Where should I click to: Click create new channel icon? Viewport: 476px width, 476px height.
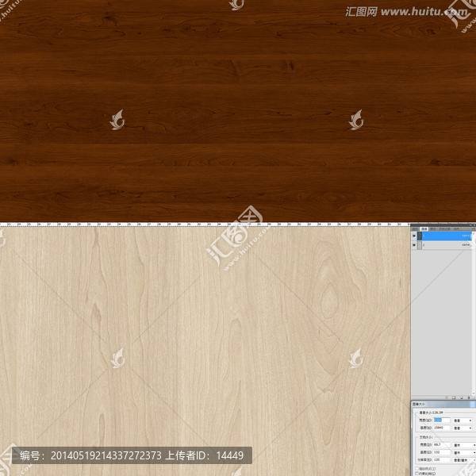(462, 397)
